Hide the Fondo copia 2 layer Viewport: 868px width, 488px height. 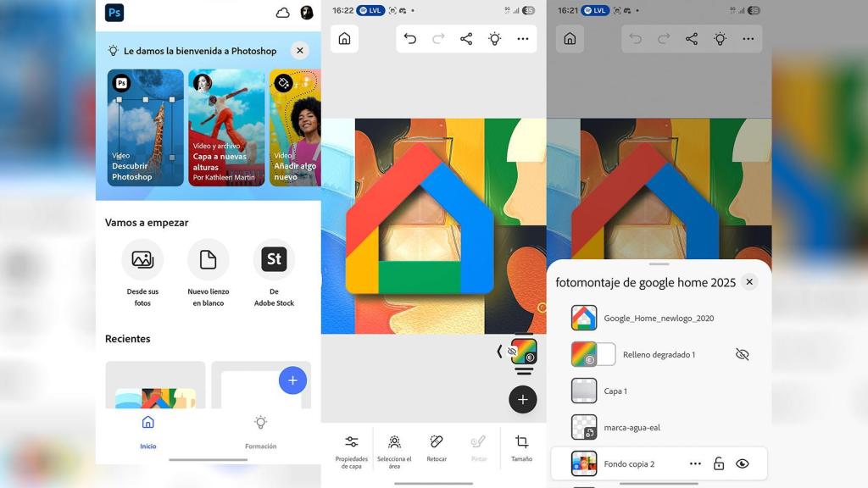pyautogui.click(x=743, y=463)
